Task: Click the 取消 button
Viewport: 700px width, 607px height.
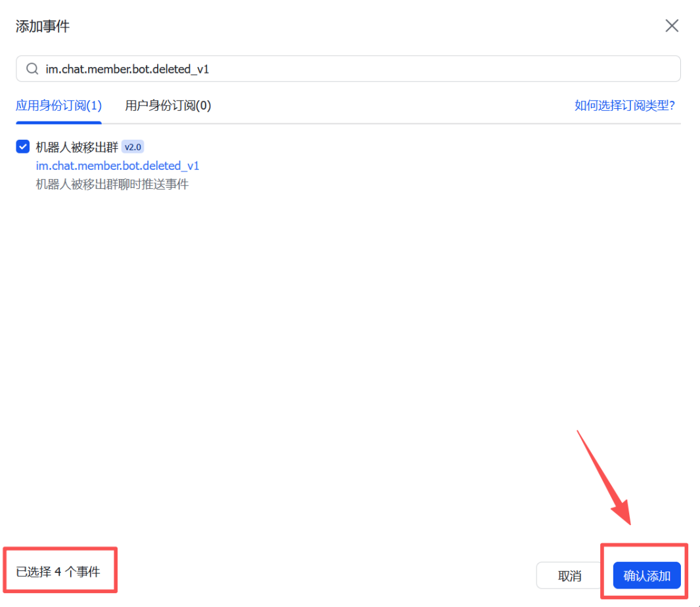Action: pos(569,576)
